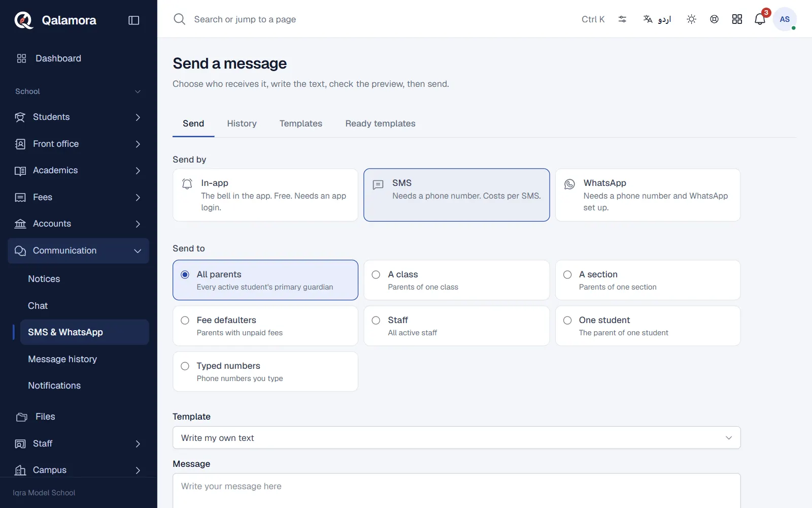The height and width of the screenshot is (508, 812).
Task: Collapse the School section chevron
Action: point(138,92)
